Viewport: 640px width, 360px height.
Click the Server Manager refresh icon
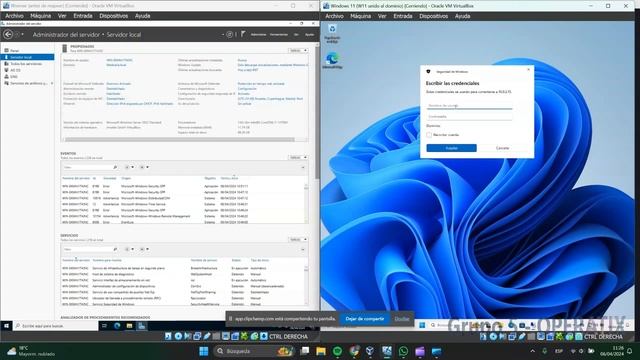230,35
